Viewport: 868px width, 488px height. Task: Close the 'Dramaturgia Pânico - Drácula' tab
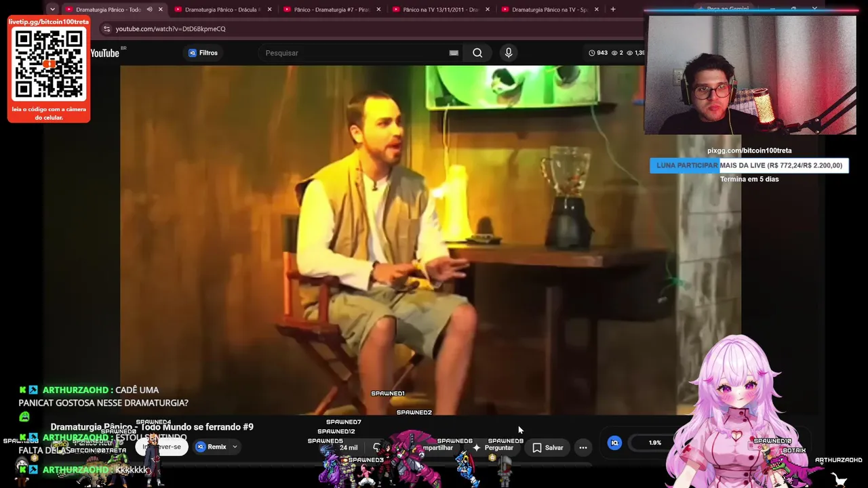[269, 9]
